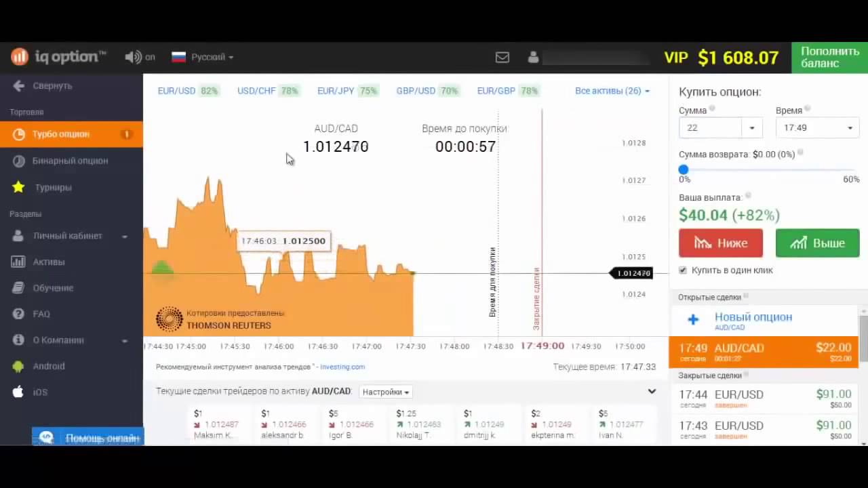
Task: Select EUR/GBP 78% asset tab
Action: [508, 91]
